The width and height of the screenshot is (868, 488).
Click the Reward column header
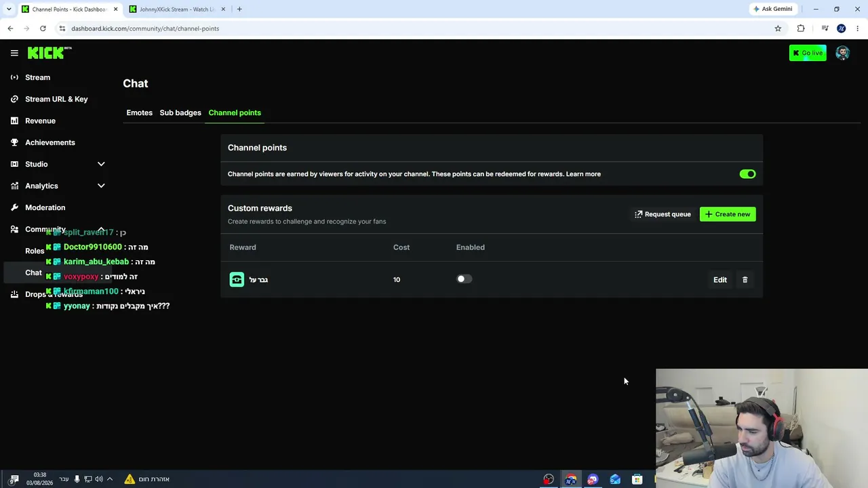[243, 247]
